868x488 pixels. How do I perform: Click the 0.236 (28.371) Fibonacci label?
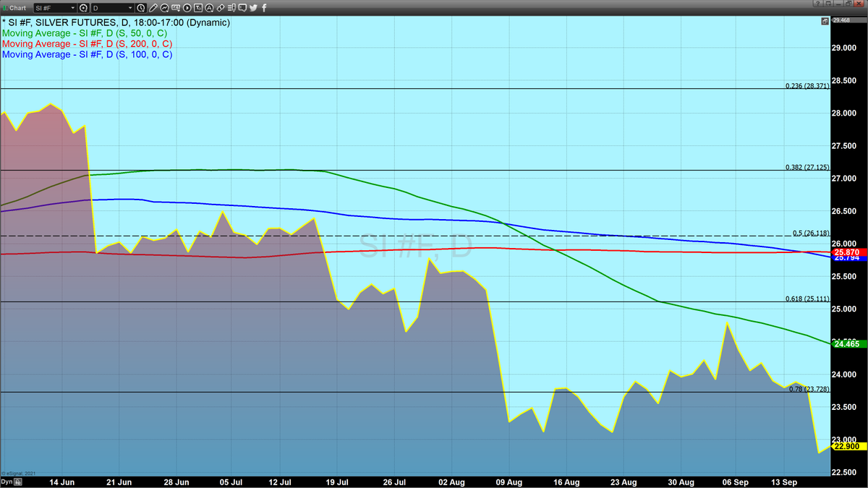807,85
